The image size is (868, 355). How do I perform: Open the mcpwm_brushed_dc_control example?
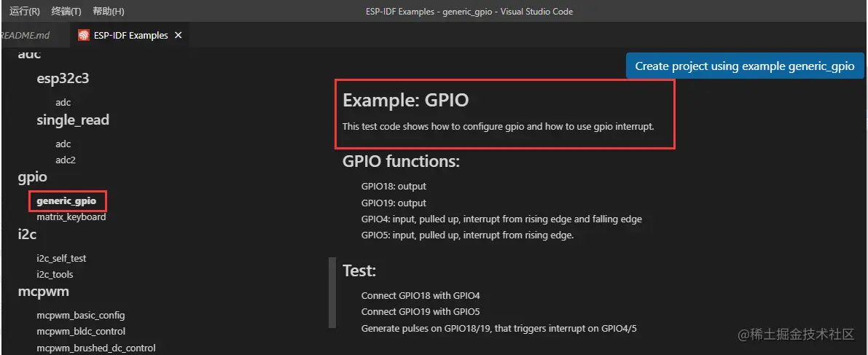pos(95,348)
